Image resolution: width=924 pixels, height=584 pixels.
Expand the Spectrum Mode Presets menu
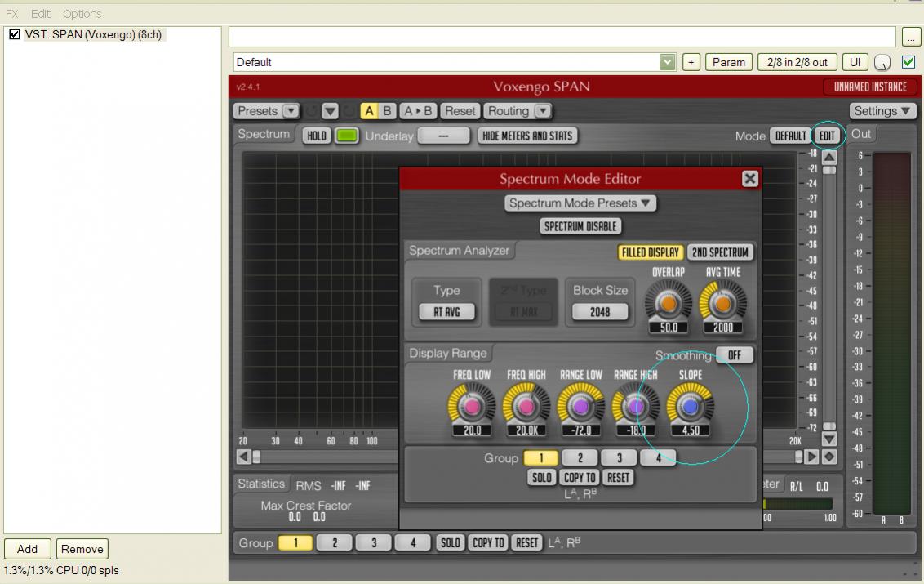pyautogui.click(x=580, y=203)
